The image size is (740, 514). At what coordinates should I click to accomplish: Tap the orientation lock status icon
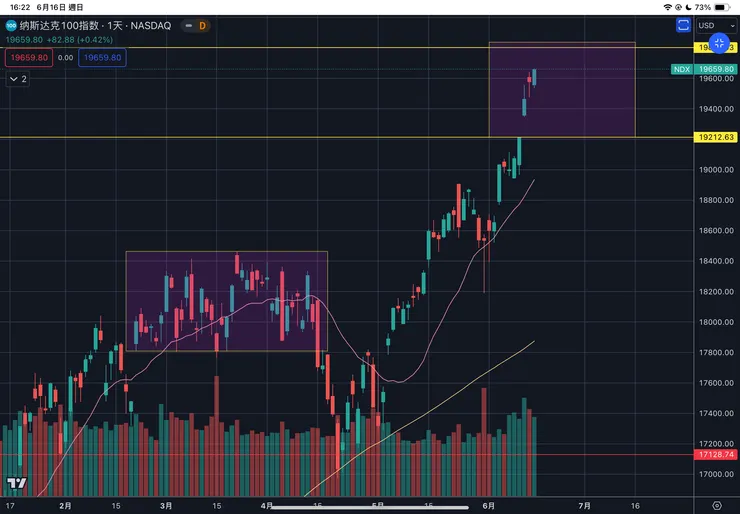(x=678, y=7)
